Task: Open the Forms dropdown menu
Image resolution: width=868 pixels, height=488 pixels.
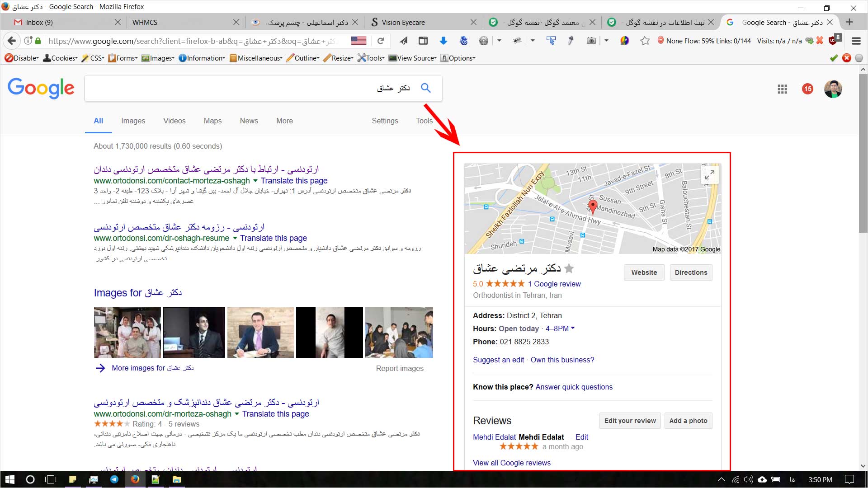Action: coord(123,58)
